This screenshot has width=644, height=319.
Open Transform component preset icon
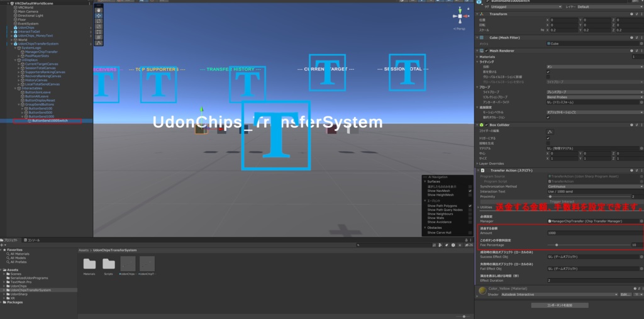point(636,14)
